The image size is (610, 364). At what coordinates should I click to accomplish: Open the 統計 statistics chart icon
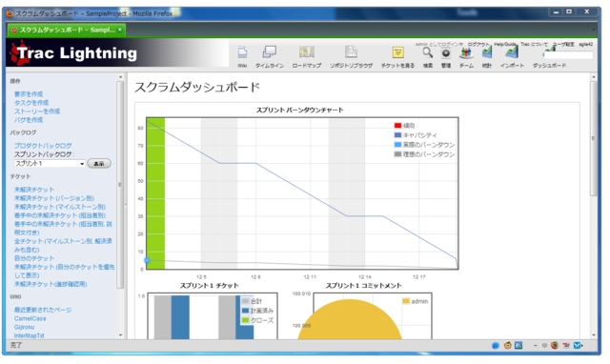487,52
